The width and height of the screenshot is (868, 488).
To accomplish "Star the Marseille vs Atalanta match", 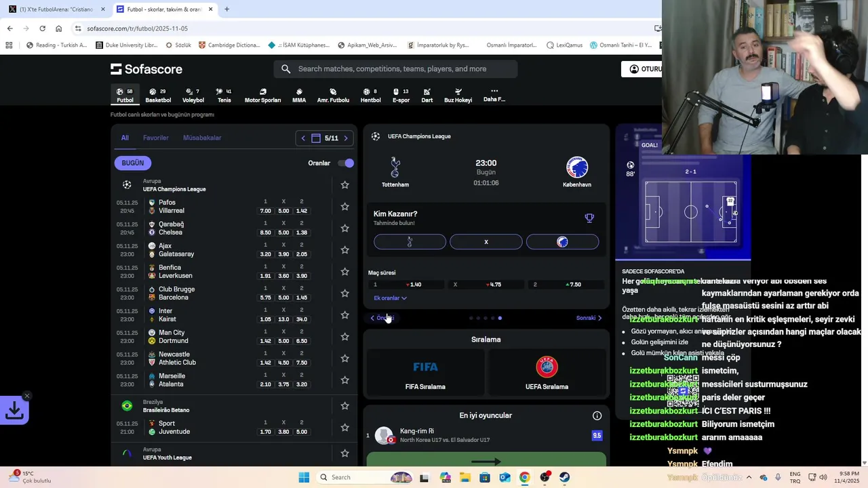I will [x=344, y=380].
